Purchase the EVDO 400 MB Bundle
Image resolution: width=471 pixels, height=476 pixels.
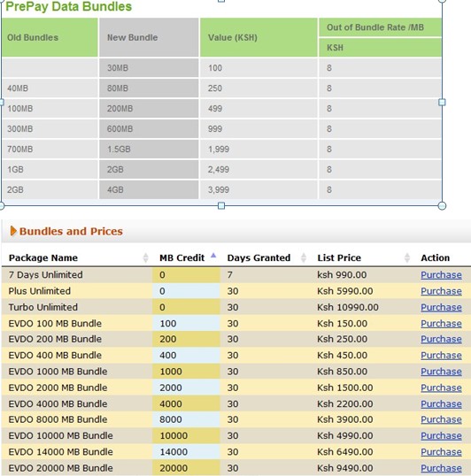tap(441, 356)
